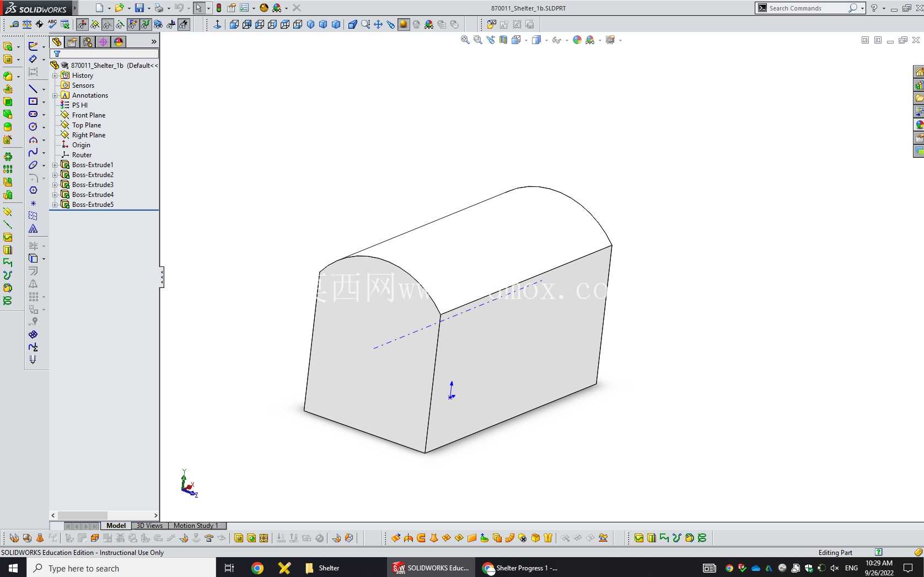Click the New document icon
Viewport: 924px width, 577px height.
point(99,8)
